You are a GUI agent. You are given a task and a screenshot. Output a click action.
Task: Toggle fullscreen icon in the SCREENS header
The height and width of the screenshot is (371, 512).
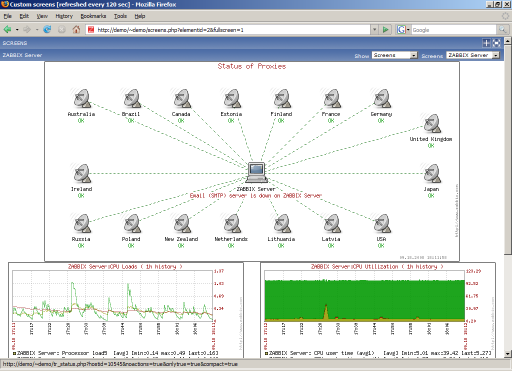pos(497,43)
